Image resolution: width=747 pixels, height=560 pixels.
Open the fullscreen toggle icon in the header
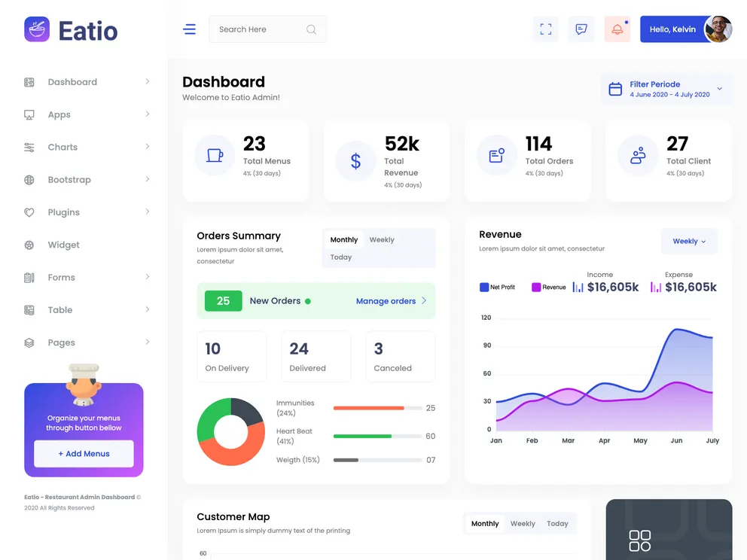545,29
